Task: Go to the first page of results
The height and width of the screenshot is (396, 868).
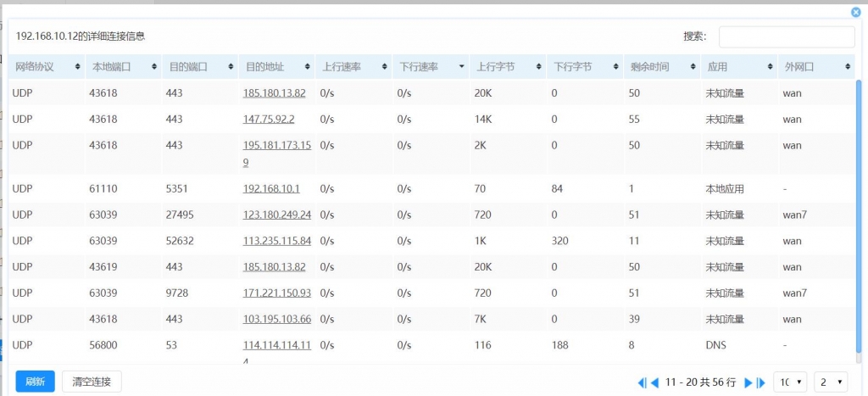Action: click(642, 382)
